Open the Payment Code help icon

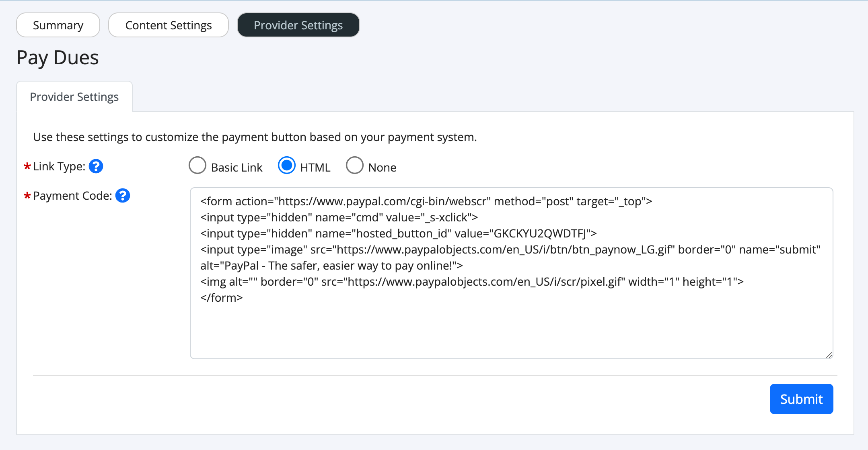(123, 196)
